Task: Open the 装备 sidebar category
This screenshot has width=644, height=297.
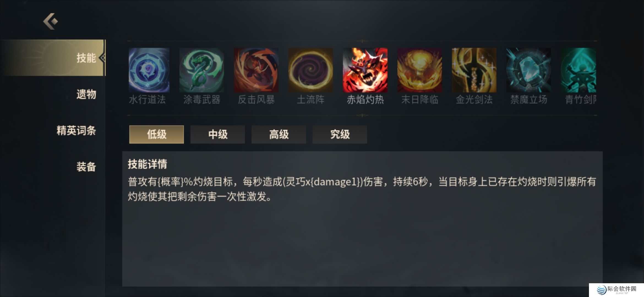Action: tap(86, 167)
